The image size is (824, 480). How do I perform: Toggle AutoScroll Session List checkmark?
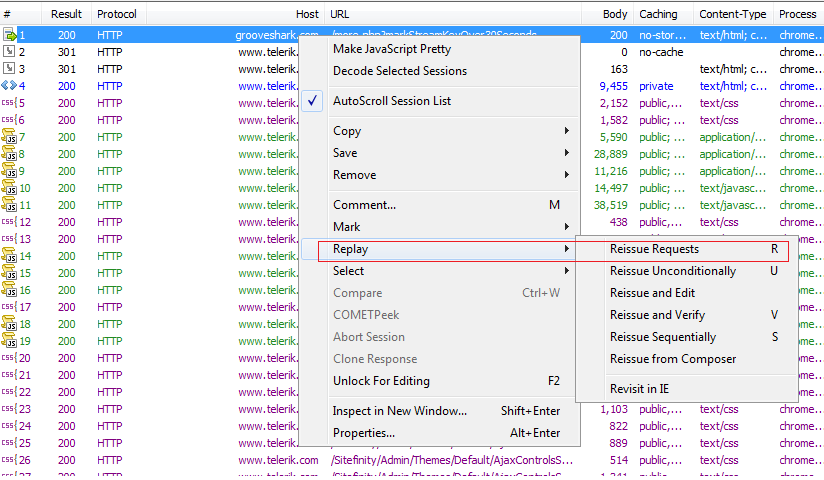tap(312, 101)
